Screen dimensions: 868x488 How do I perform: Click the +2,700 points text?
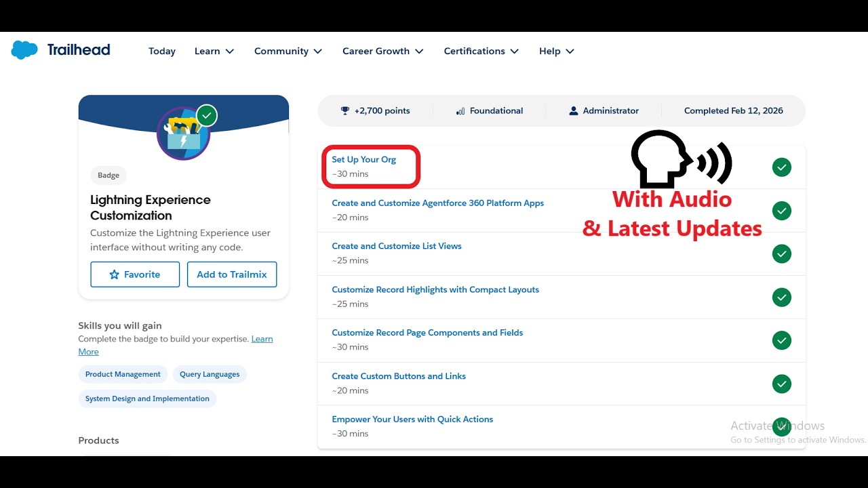(x=382, y=110)
